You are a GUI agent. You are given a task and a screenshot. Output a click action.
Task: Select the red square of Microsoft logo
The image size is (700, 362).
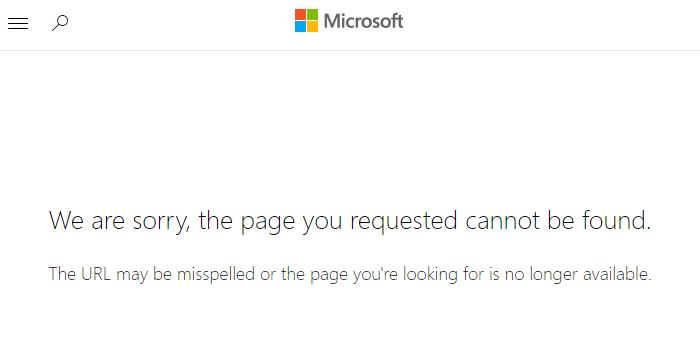click(300, 14)
